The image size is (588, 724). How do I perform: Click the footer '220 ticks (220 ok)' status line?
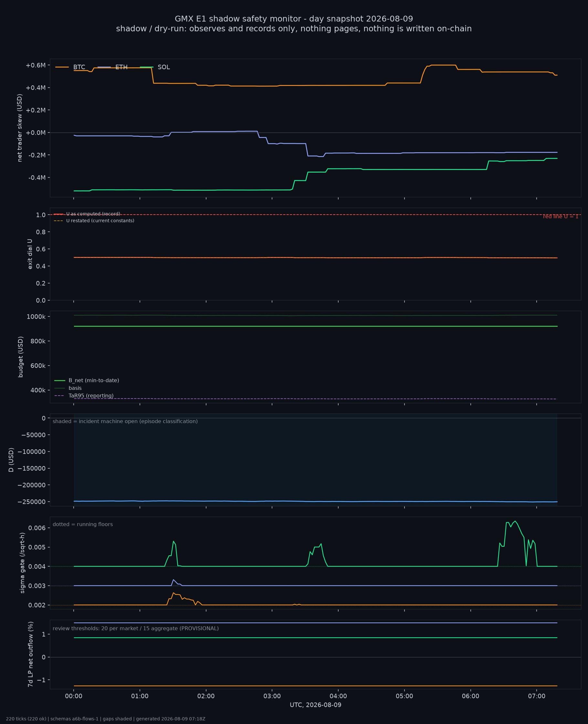coord(105,719)
